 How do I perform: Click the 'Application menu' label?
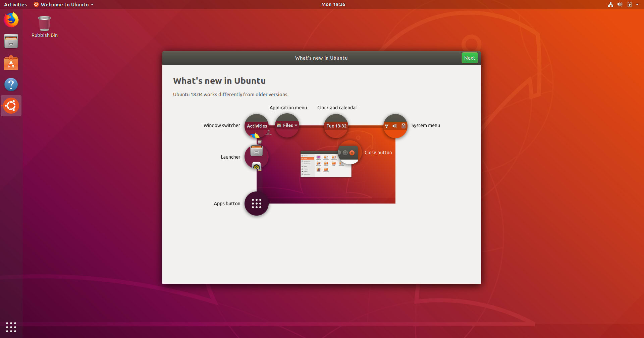coord(288,108)
